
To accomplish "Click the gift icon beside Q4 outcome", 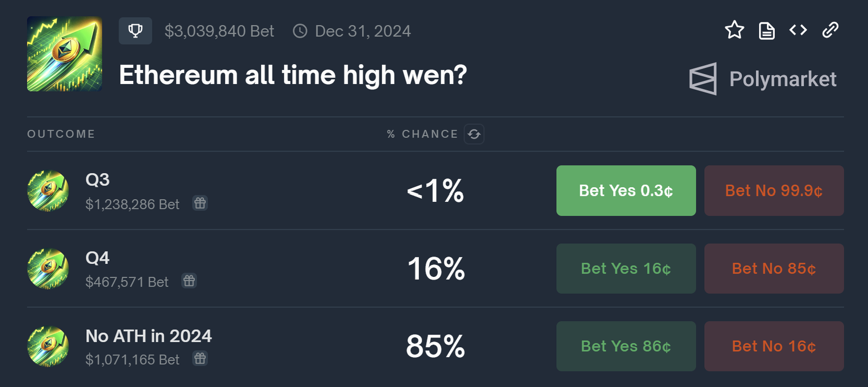I will point(189,281).
